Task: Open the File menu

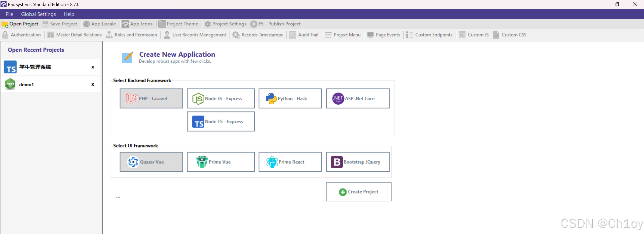Action: click(x=9, y=14)
